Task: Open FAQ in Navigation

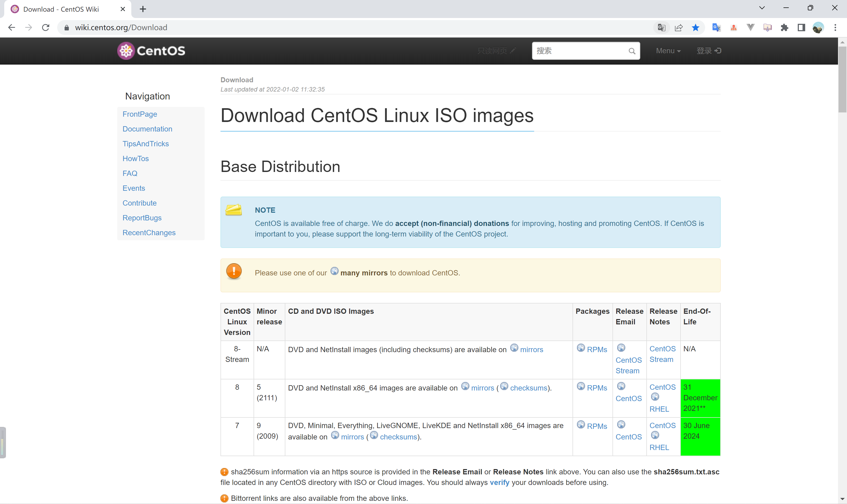Action: [130, 173]
